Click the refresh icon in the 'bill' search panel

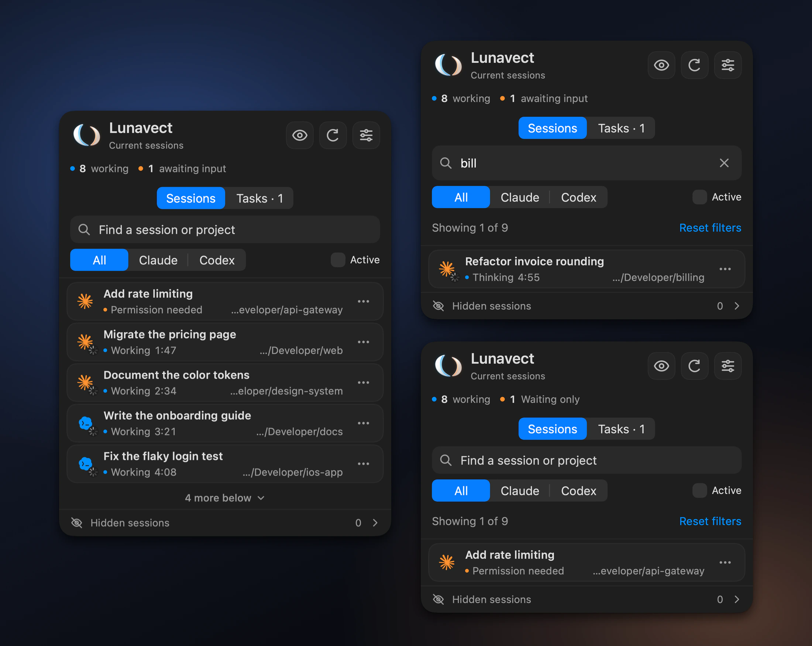695,65
